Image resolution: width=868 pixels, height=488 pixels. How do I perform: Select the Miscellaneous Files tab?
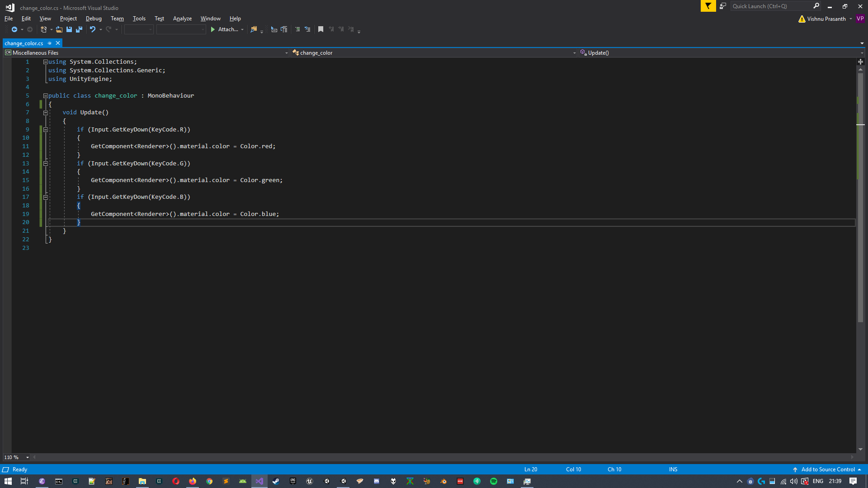pos(35,52)
